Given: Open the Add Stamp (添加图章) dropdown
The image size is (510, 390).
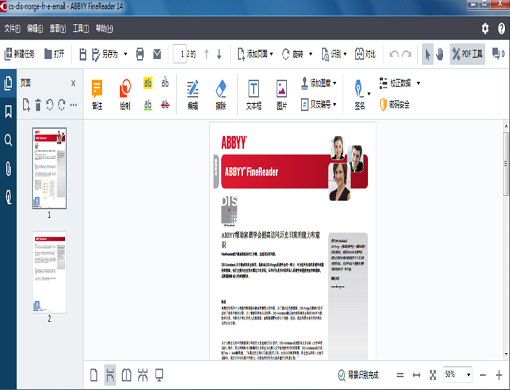Looking at the screenshot, I should coord(318,83).
